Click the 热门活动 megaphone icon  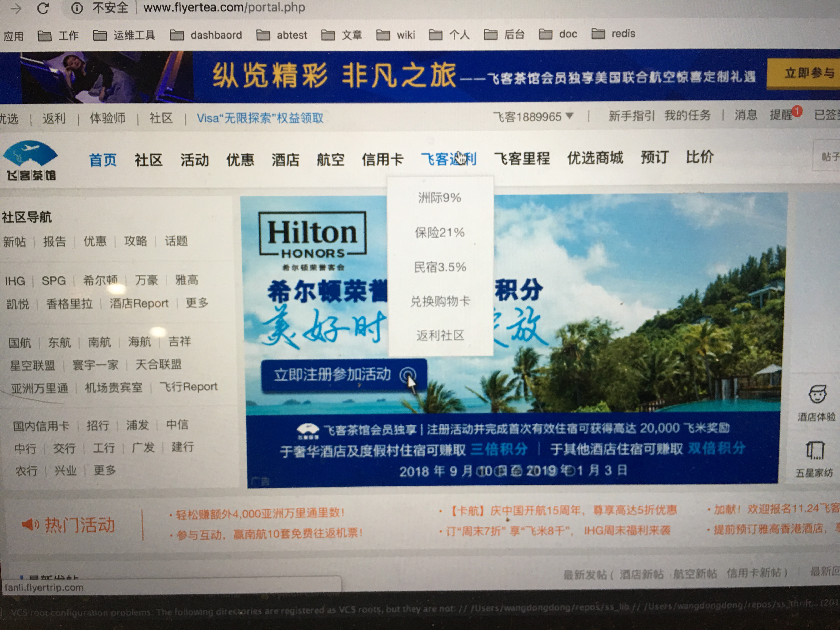point(30,524)
